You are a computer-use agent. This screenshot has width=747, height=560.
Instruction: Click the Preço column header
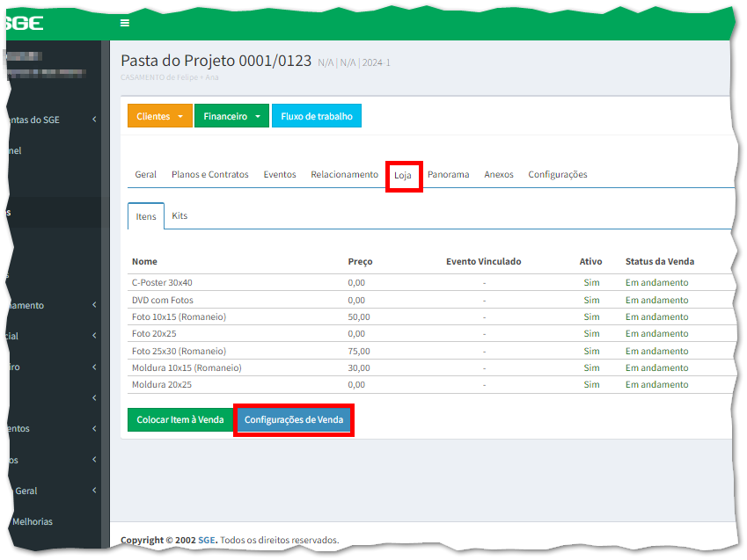(x=360, y=261)
